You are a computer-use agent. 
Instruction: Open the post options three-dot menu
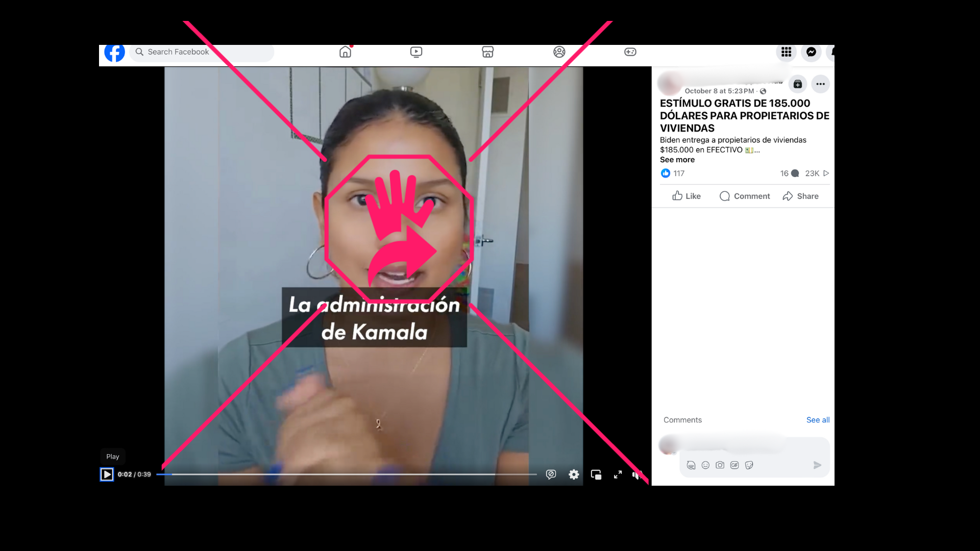pyautogui.click(x=820, y=84)
